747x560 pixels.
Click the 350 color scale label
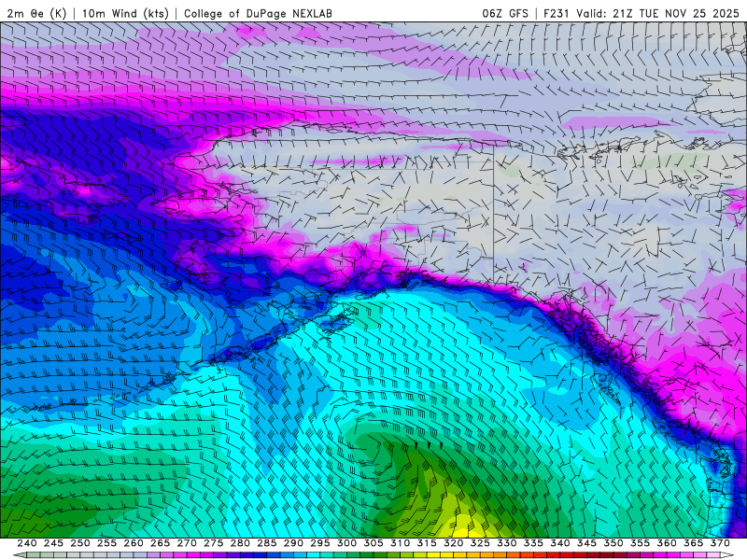(x=613, y=543)
